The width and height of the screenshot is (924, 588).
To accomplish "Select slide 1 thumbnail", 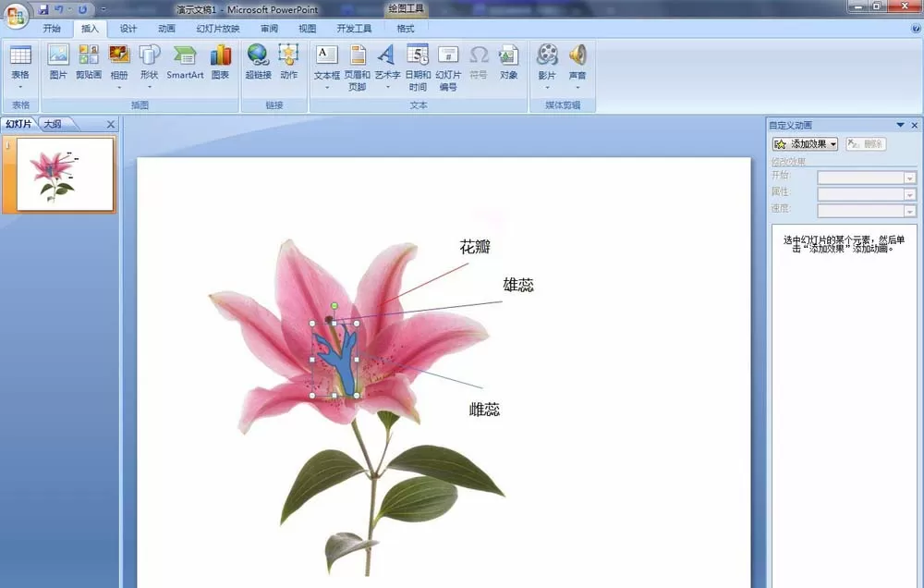I will (65, 174).
